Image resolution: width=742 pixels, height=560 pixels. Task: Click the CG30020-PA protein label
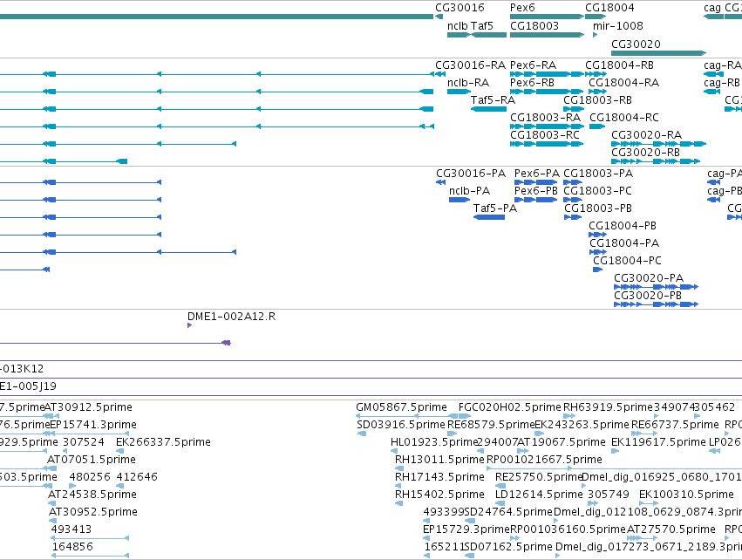pyautogui.click(x=649, y=278)
